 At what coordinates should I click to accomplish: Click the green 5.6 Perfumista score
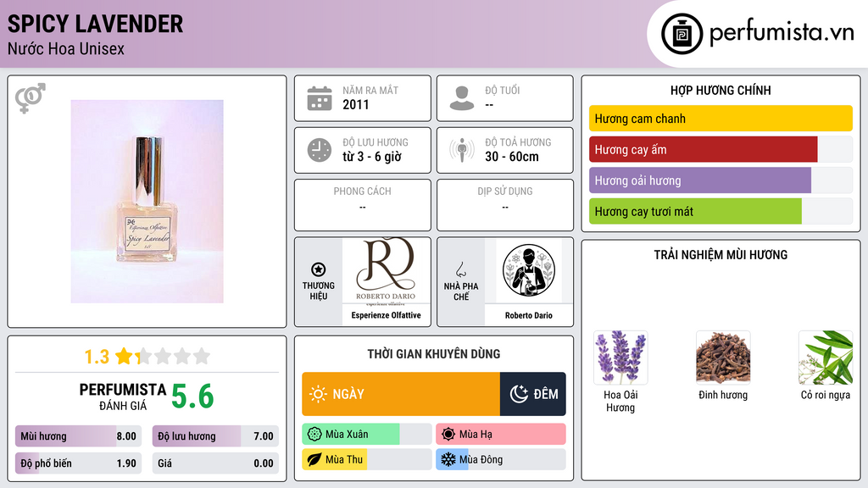point(192,396)
